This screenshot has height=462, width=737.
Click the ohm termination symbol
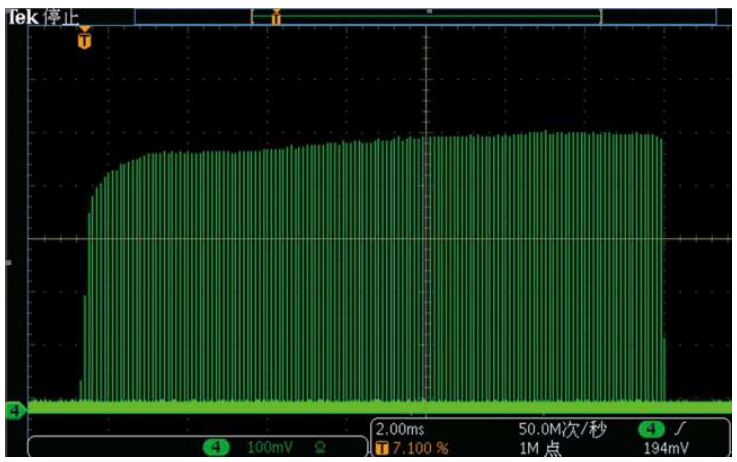tap(320, 447)
